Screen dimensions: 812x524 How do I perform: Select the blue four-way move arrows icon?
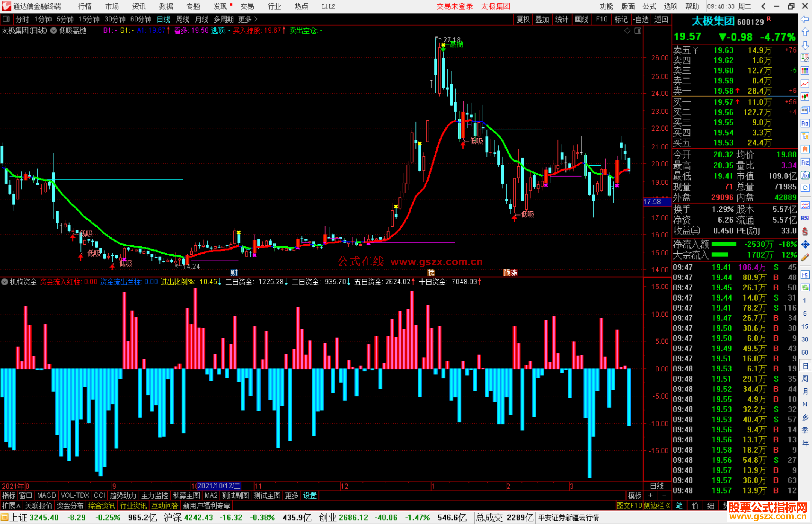[x=805, y=245]
